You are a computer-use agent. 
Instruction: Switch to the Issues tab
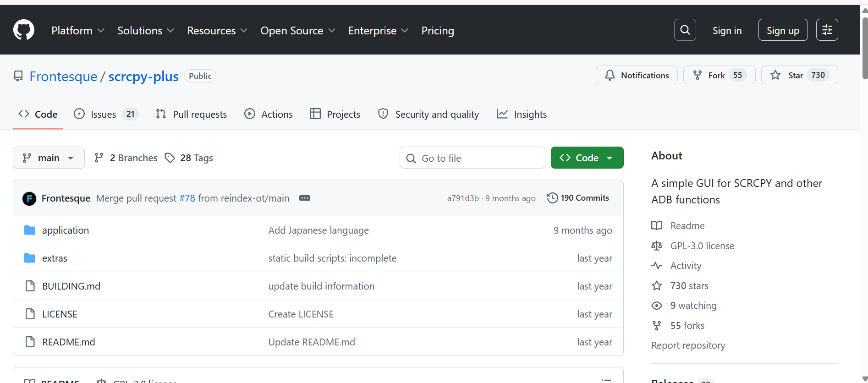tap(105, 114)
